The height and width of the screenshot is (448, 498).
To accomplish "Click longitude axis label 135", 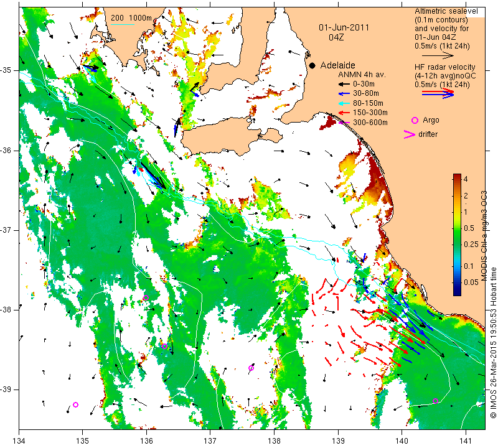I will [83, 441].
